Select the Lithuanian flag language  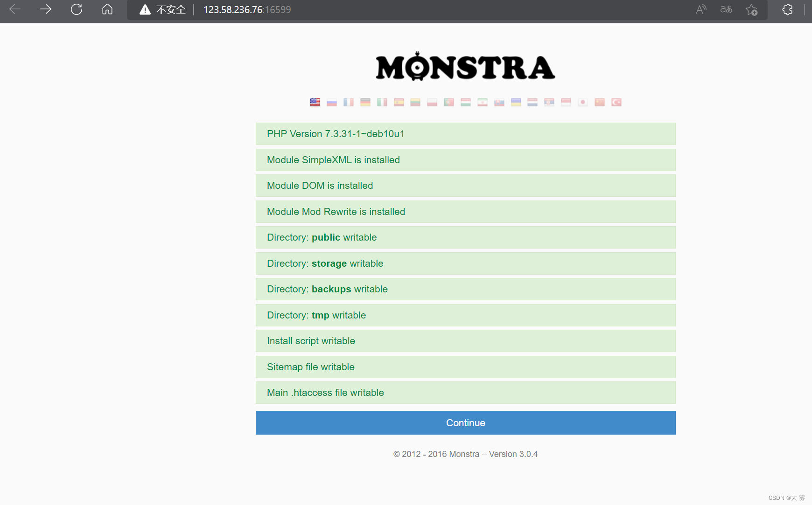[x=415, y=102]
